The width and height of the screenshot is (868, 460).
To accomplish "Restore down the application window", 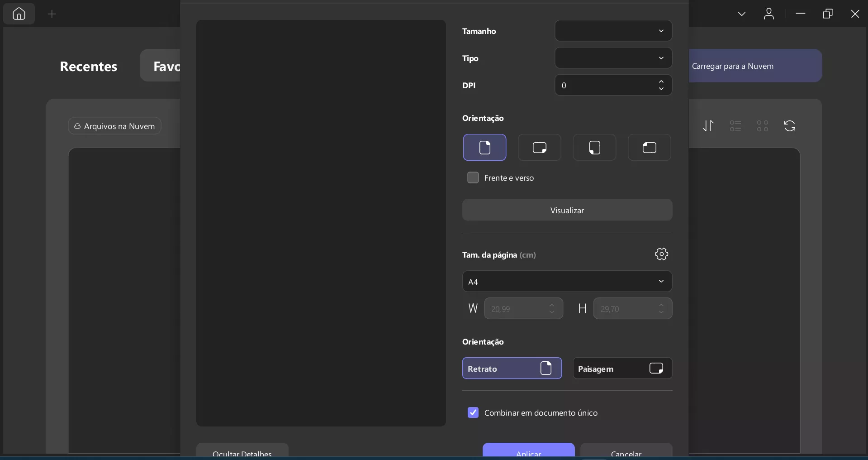I will (x=828, y=14).
